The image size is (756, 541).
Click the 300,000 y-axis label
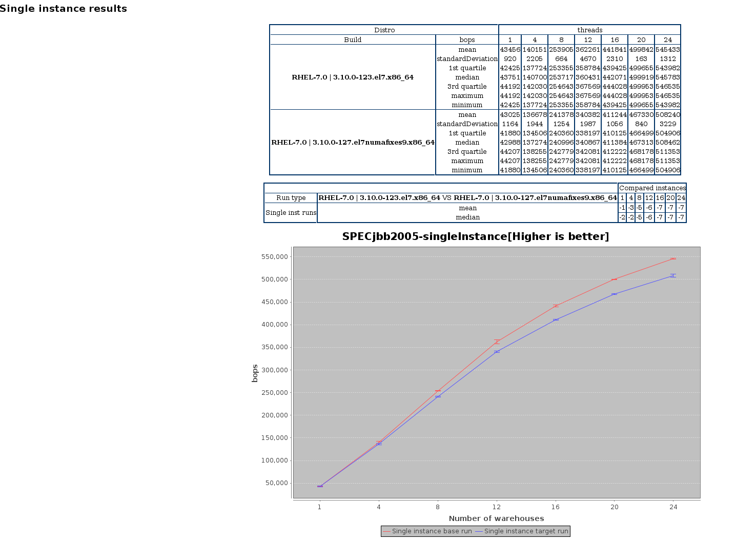(275, 370)
